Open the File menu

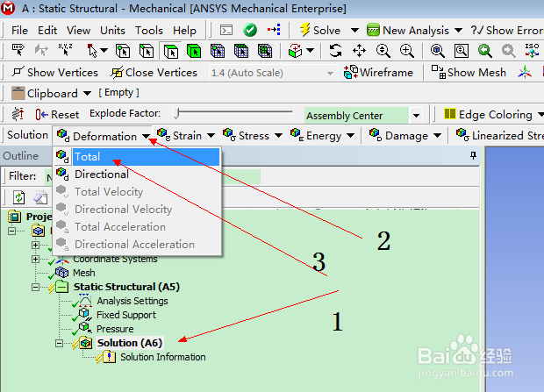[x=19, y=31]
